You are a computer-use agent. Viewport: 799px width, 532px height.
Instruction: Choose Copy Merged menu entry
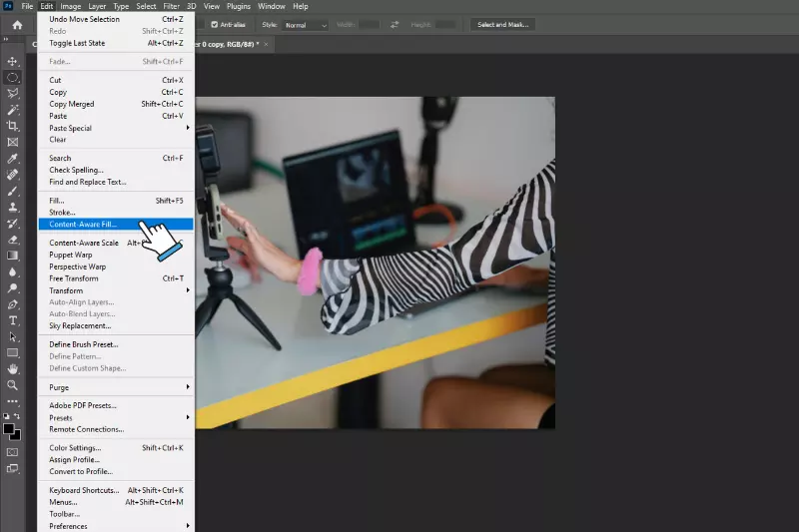[116, 104]
